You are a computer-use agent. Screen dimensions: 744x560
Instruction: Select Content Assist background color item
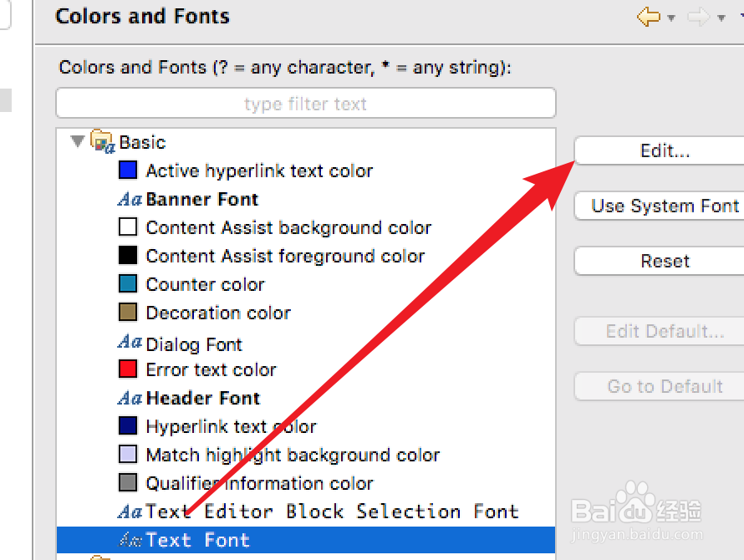[288, 227]
